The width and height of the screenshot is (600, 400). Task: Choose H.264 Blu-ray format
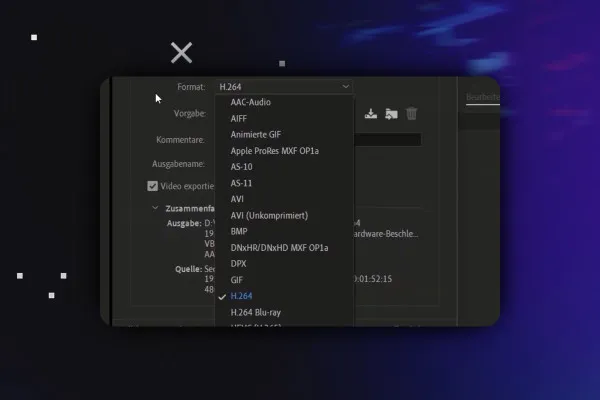click(256, 312)
